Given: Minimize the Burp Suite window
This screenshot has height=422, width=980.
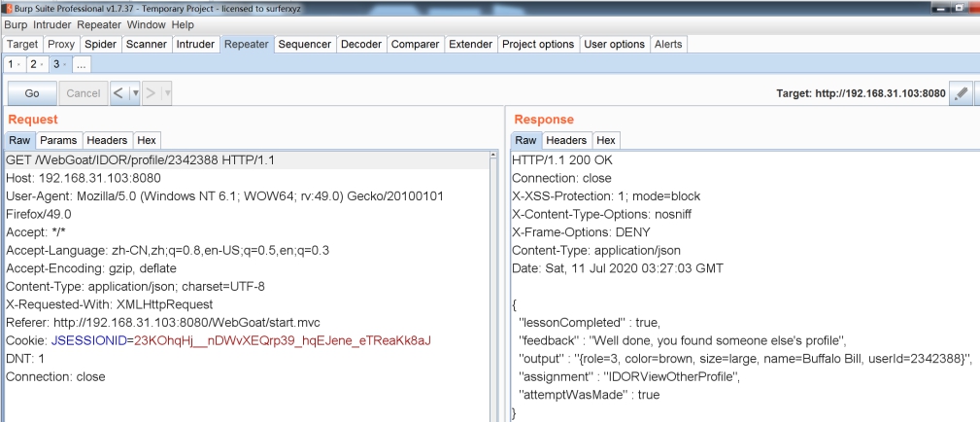Looking at the screenshot, I should pos(940,8).
